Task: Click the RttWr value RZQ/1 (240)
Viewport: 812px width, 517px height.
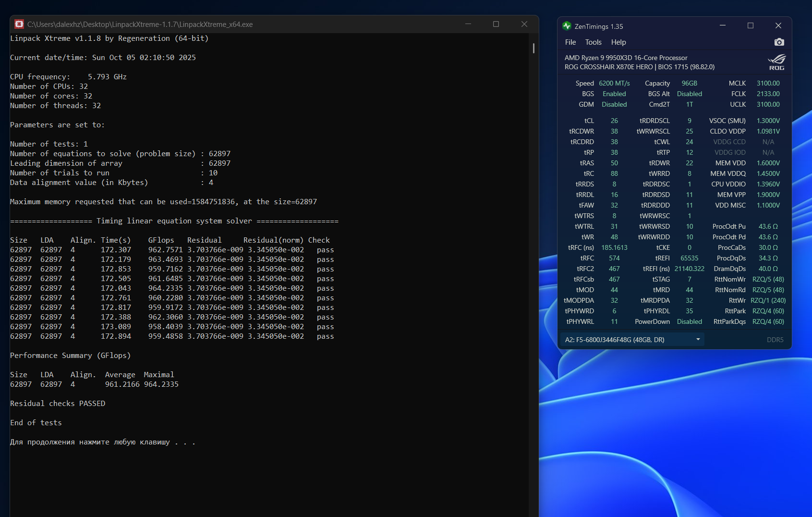Action: 768,300
